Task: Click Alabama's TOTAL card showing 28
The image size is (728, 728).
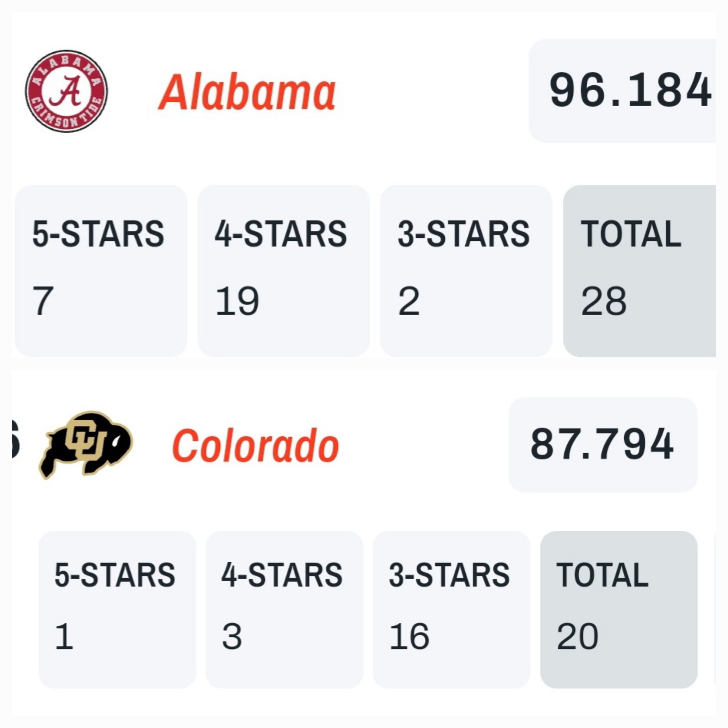Action: [639, 271]
